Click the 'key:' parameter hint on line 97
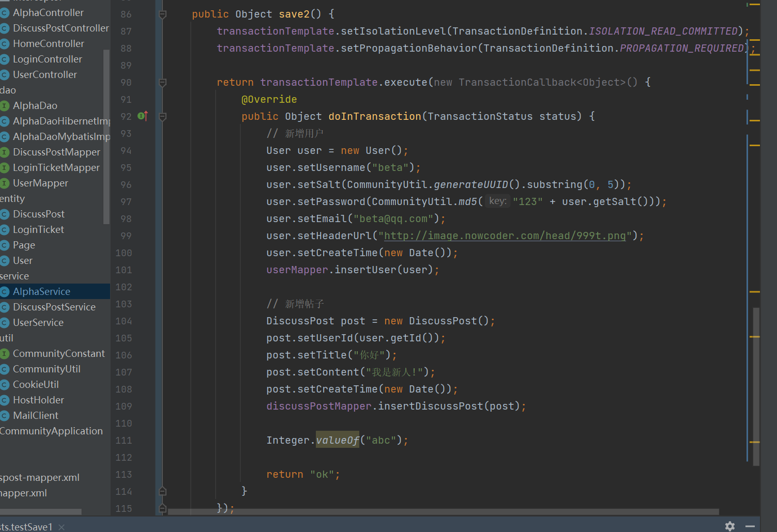Image resolution: width=777 pixels, height=532 pixels. pos(498,201)
